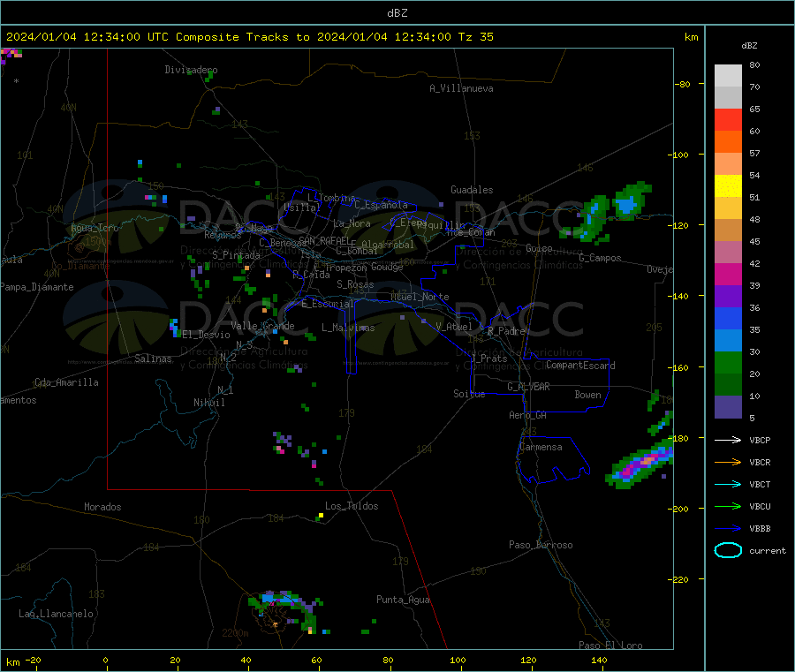This screenshot has width=795, height=672.
Task: Click the El_Desvio label on map
Action: pyautogui.click(x=206, y=335)
